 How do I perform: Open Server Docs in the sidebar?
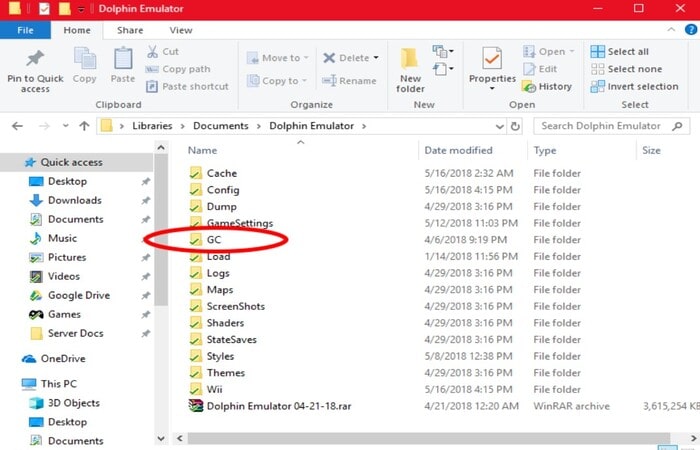point(76,333)
